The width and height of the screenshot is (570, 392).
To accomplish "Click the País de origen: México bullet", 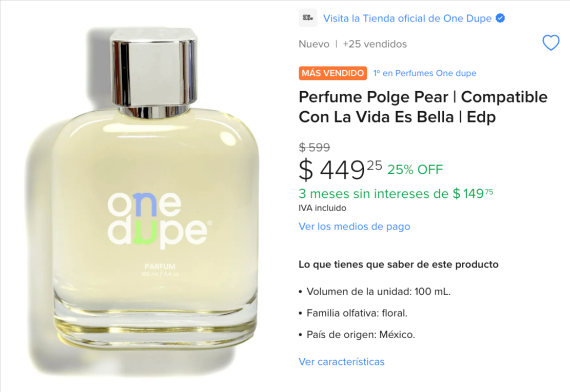I will [357, 334].
